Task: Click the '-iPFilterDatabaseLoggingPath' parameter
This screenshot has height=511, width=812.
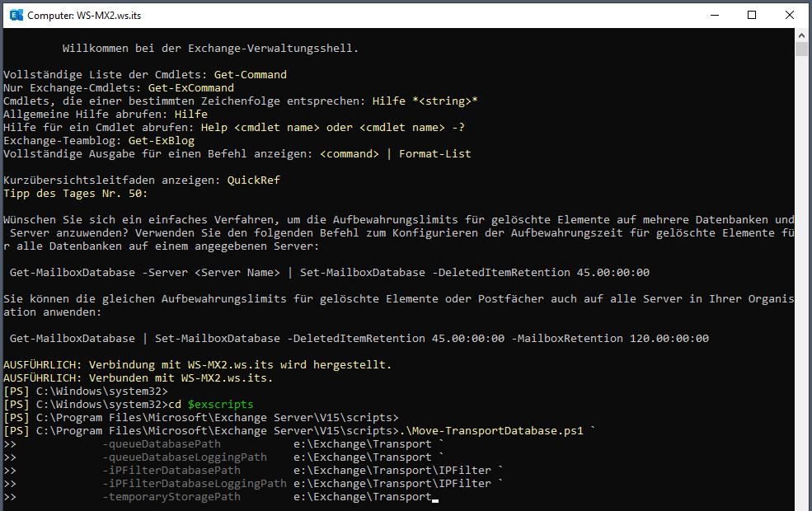Action: (195, 484)
